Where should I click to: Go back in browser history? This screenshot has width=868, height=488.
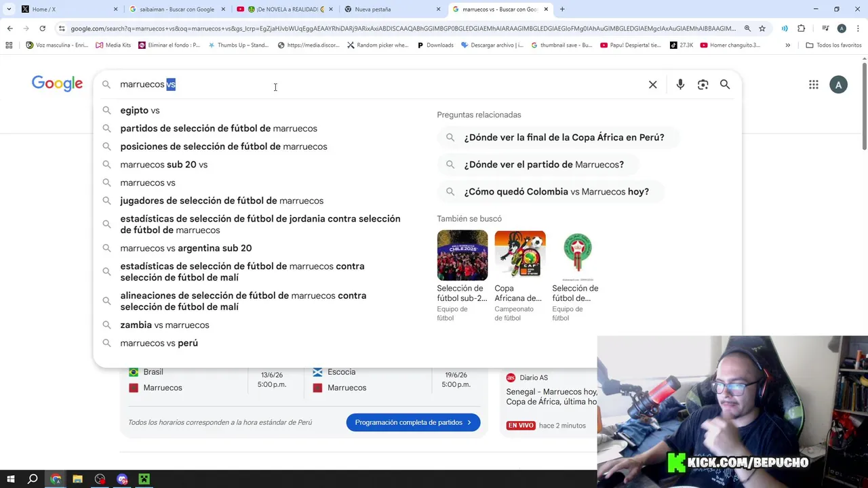(x=9, y=28)
